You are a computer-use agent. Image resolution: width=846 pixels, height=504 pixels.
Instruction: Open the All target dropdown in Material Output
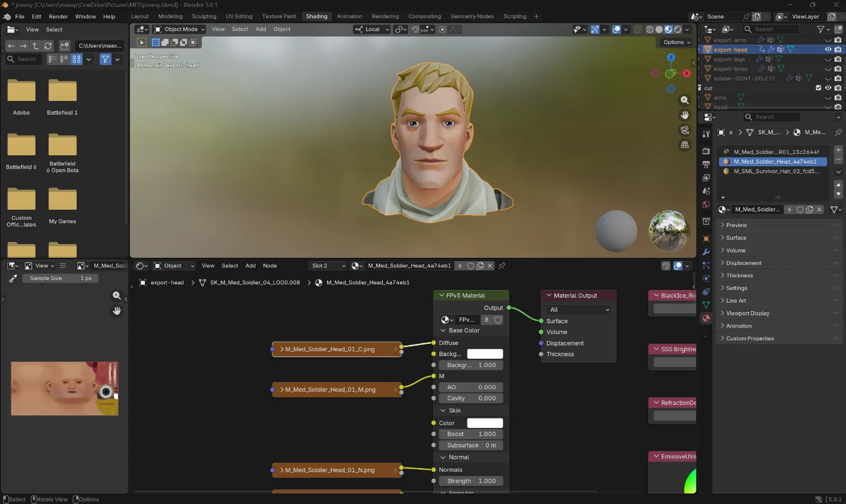click(x=578, y=310)
